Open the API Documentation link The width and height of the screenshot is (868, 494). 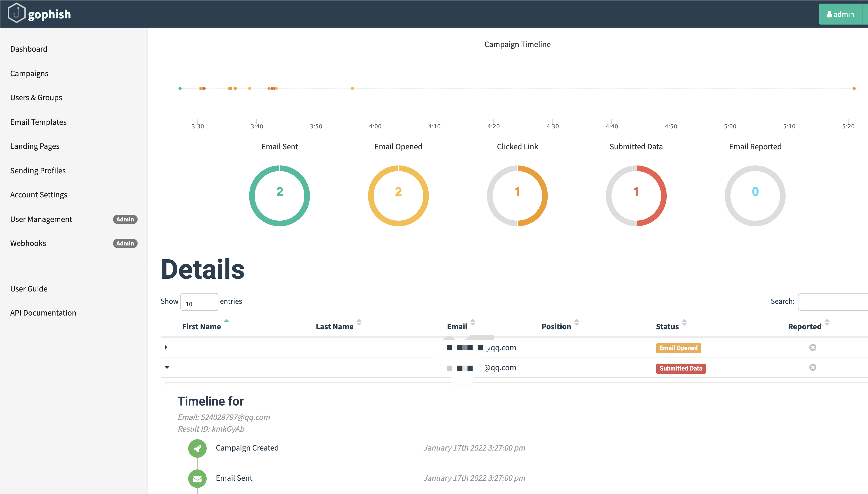pyautogui.click(x=43, y=312)
